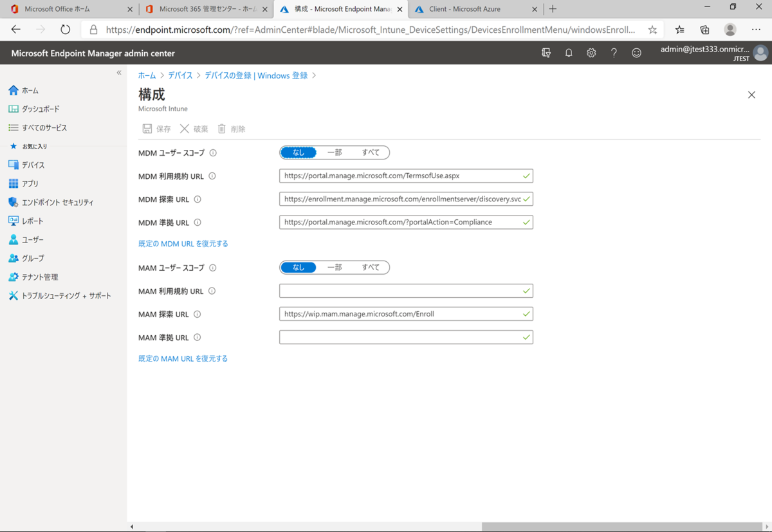Click the info icon next to MAM 利用規約 URL
772x532 pixels.
(212, 291)
